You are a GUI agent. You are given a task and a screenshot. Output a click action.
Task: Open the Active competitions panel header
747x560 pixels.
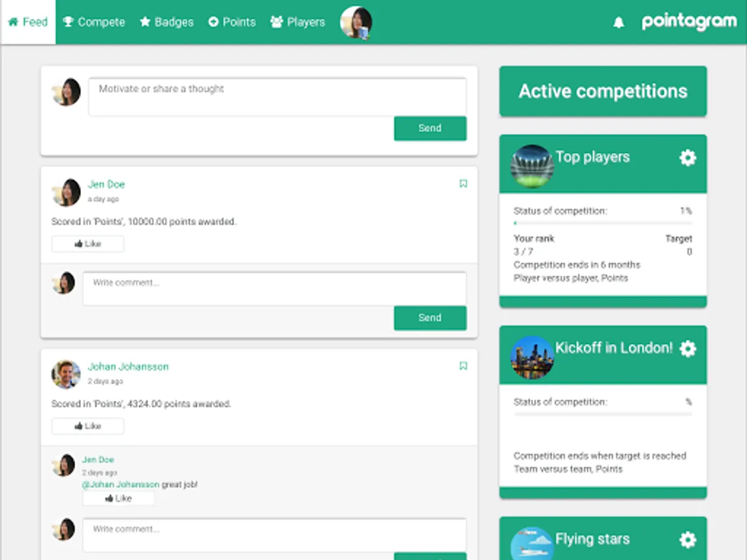pyautogui.click(x=603, y=91)
